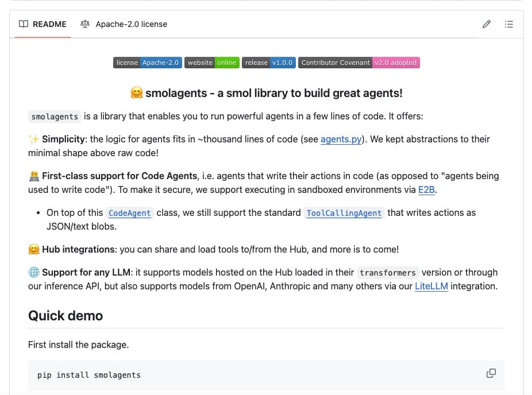Open the agents.py link

pyautogui.click(x=341, y=139)
